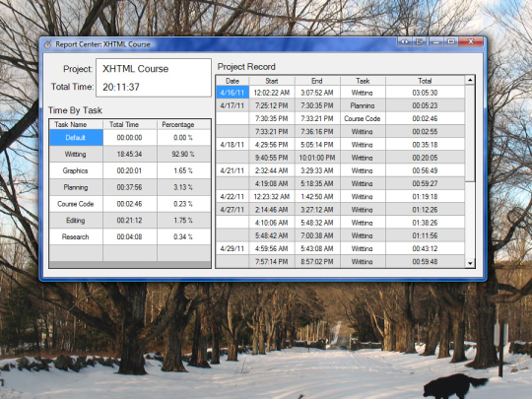The height and width of the screenshot is (399, 532).
Task: Click the 18:45:34 total time cell
Action: coord(130,154)
